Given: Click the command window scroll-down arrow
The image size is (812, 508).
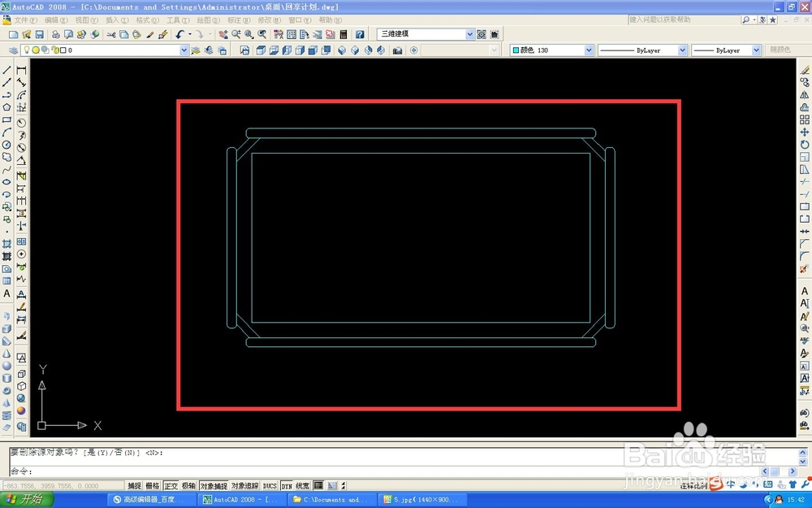Looking at the screenshot, I should (x=803, y=462).
